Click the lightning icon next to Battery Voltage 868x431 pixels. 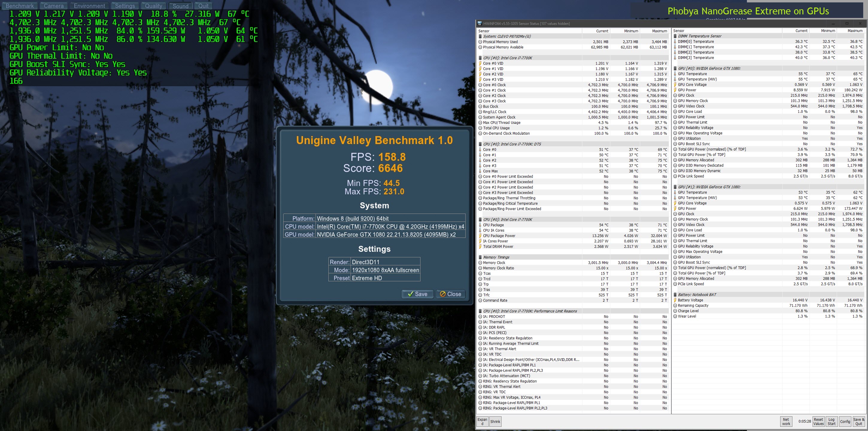(x=675, y=300)
